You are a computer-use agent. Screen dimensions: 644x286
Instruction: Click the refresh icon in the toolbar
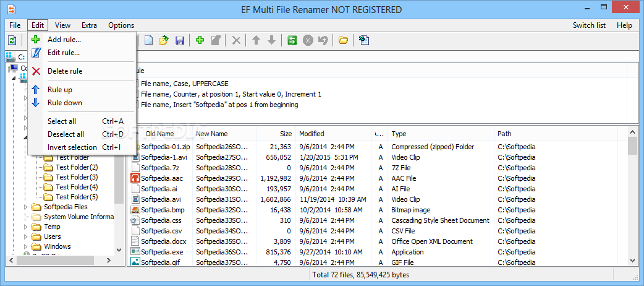coord(13,40)
